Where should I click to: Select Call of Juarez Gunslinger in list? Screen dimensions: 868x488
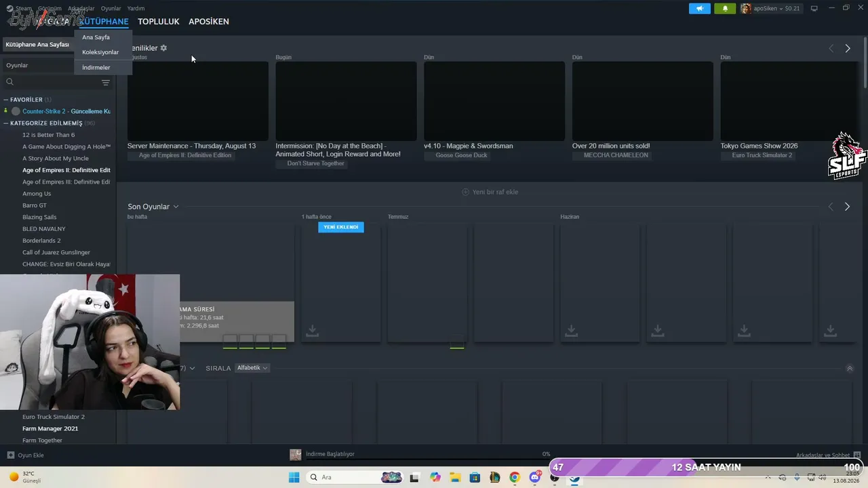click(x=56, y=252)
